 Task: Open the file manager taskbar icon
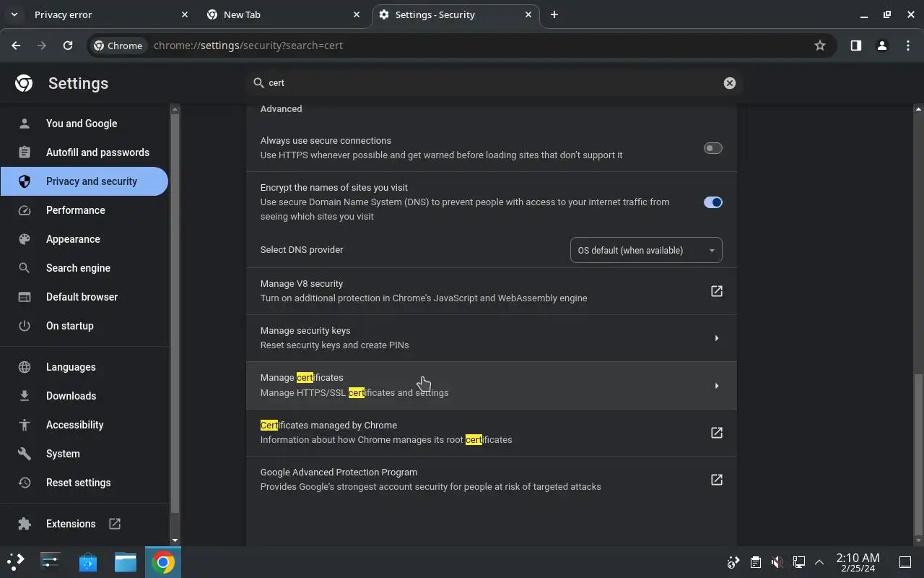(126, 561)
